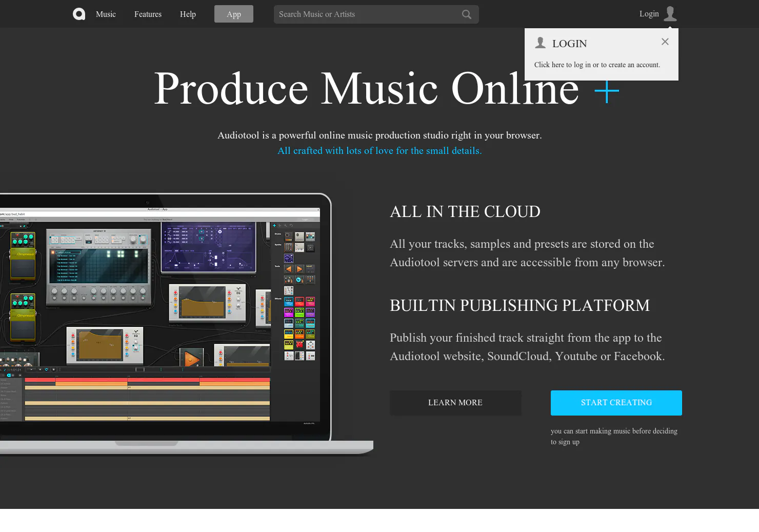Click the user avatar icon in header
759x532 pixels.
tap(670, 14)
